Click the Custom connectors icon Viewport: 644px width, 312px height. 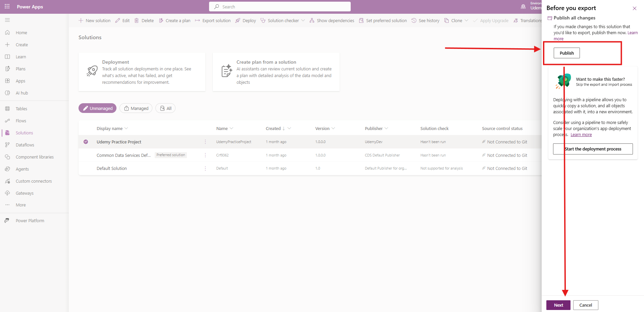pyautogui.click(x=7, y=181)
